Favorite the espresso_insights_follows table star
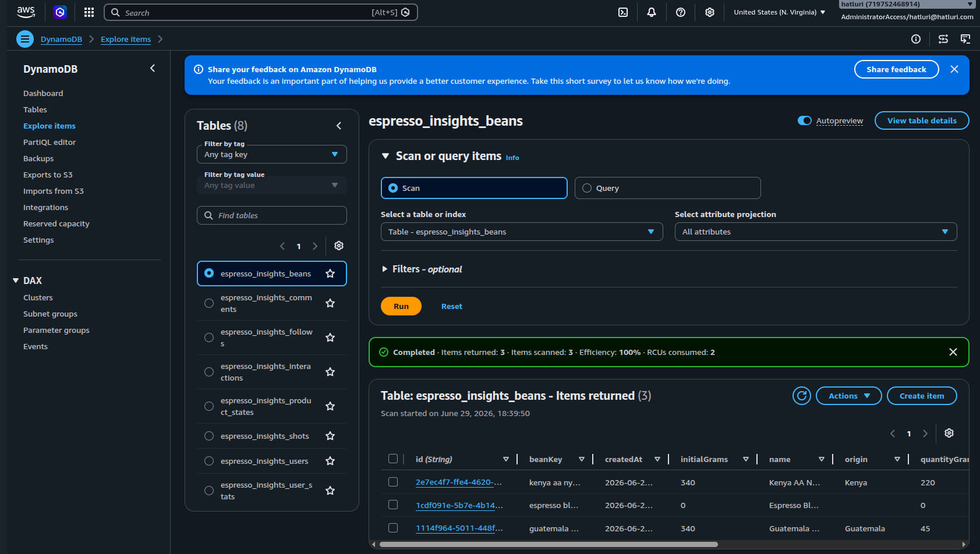 [x=330, y=338]
